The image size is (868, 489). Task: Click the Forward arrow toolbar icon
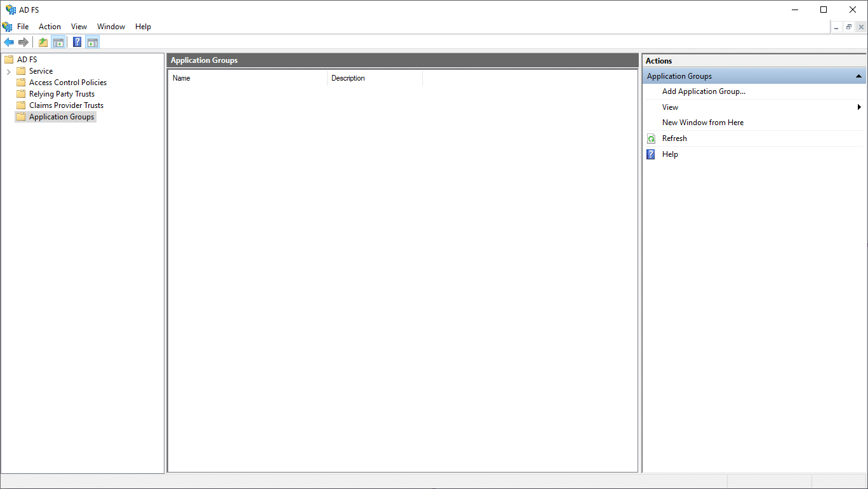[23, 43]
